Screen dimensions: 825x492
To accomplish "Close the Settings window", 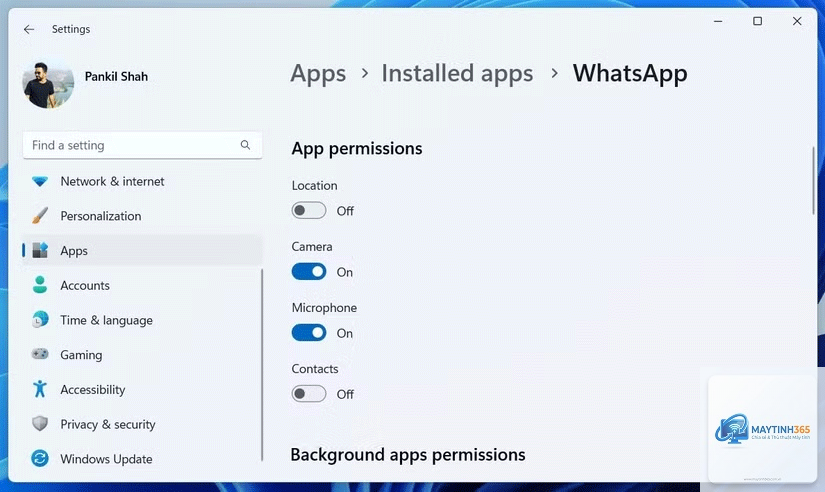I will (x=797, y=21).
